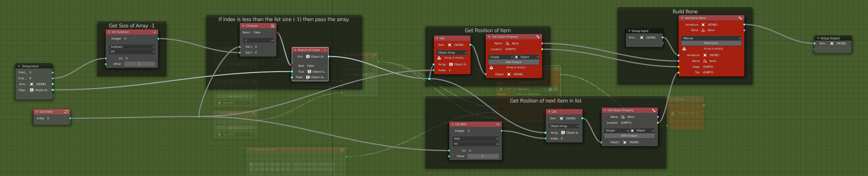The width and height of the screenshot is (868, 176).
Task: Click the Ab icon in Add Bone's Bone row
Action: [703, 30]
